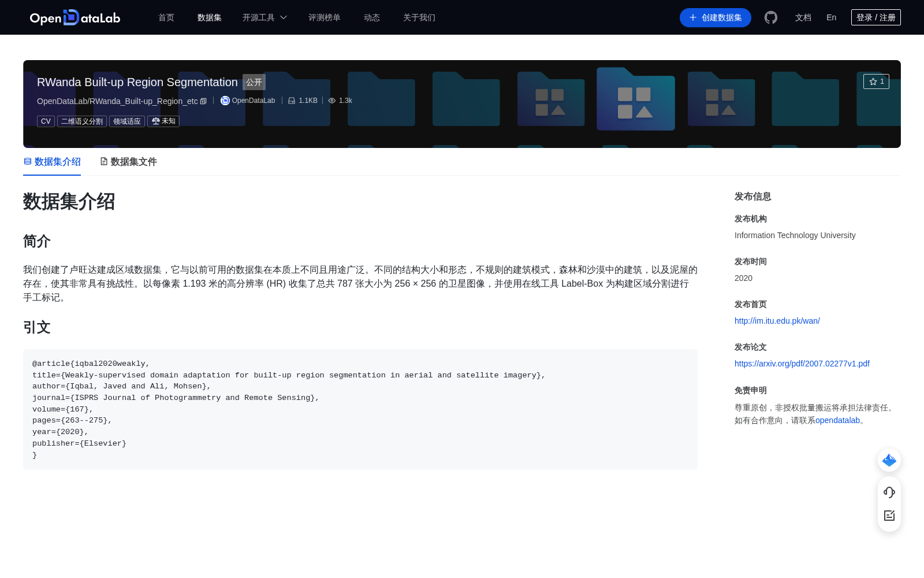The width and height of the screenshot is (924, 578).
Task: Click the views eye icon
Action: (332, 101)
